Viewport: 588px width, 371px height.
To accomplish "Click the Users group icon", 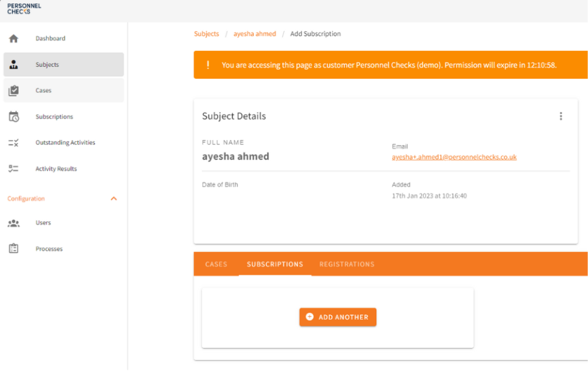I will click(x=14, y=223).
